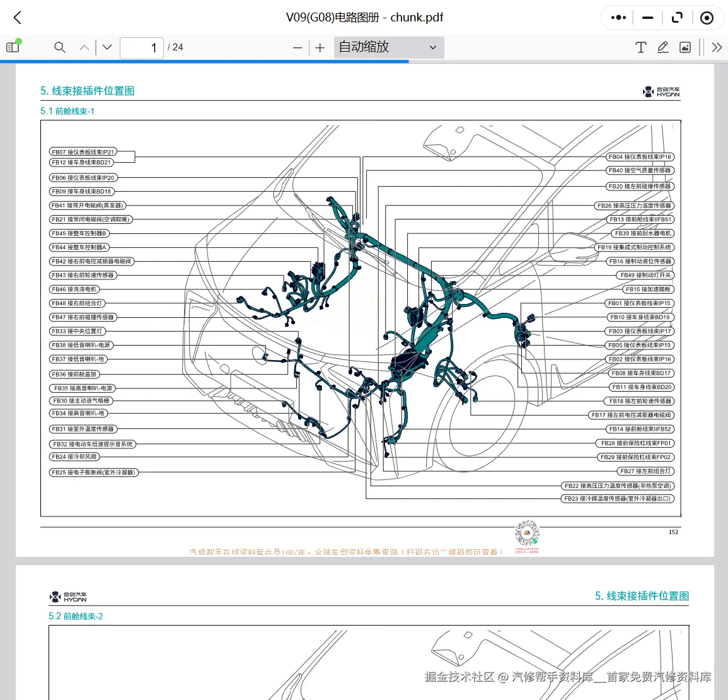
Task: Select the text annotation T tool
Action: click(641, 47)
